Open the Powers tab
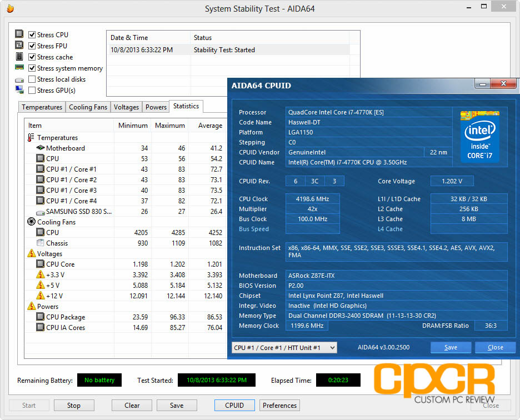Screen dimensions: 520x420 tap(156, 107)
